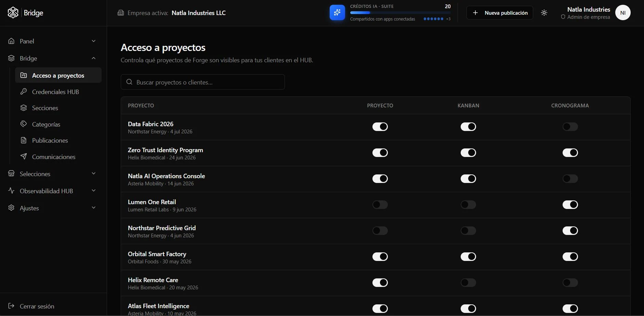Screen dimensions: 644x316
Task: Click the Secciones stack icon
Action: click(24, 108)
